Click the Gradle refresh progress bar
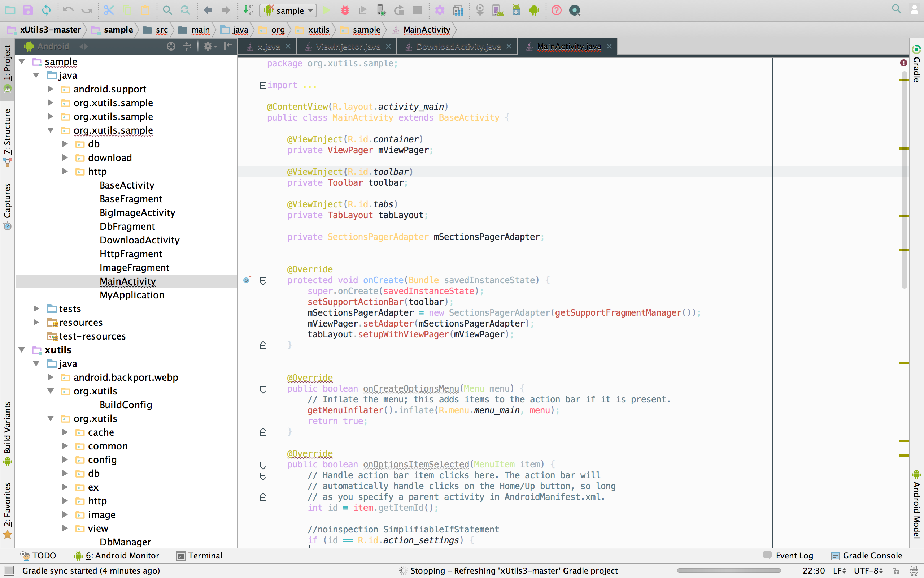Viewport: 924px width, 578px height. click(728, 570)
